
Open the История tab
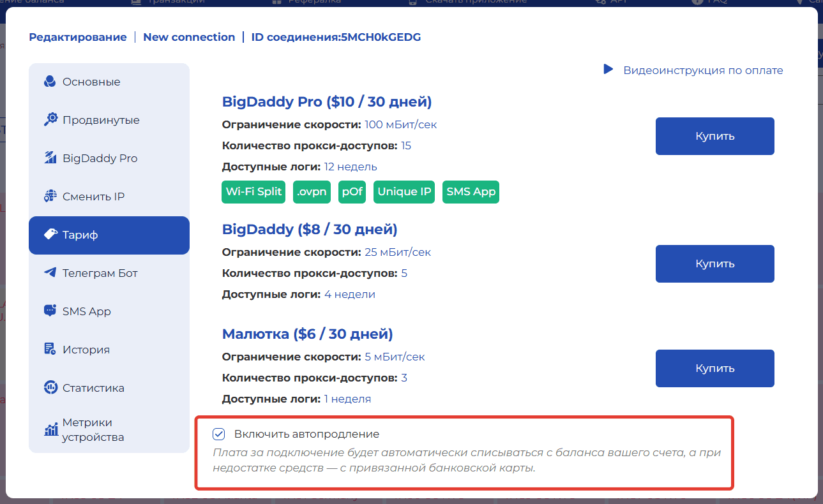[x=109, y=350]
